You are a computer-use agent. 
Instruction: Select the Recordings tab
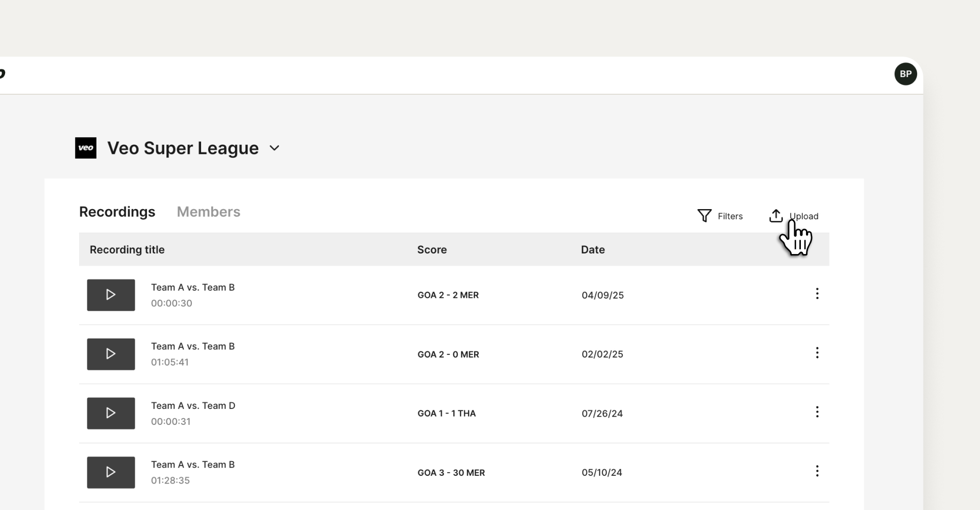click(117, 212)
